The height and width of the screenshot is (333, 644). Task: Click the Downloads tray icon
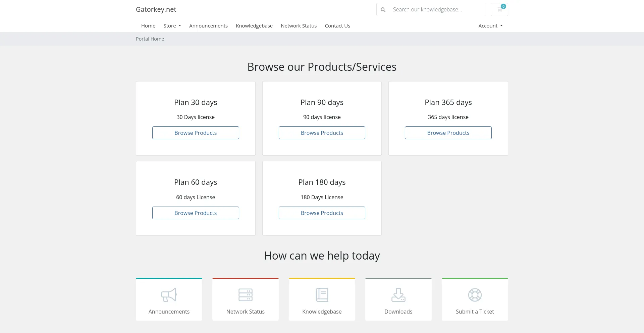click(x=398, y=295)
